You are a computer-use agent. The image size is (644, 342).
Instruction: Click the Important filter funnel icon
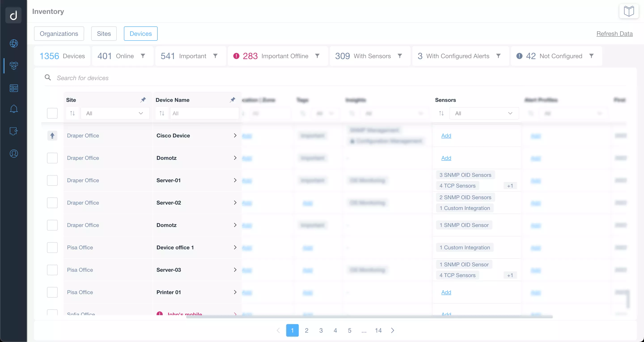tap(215, 56)
